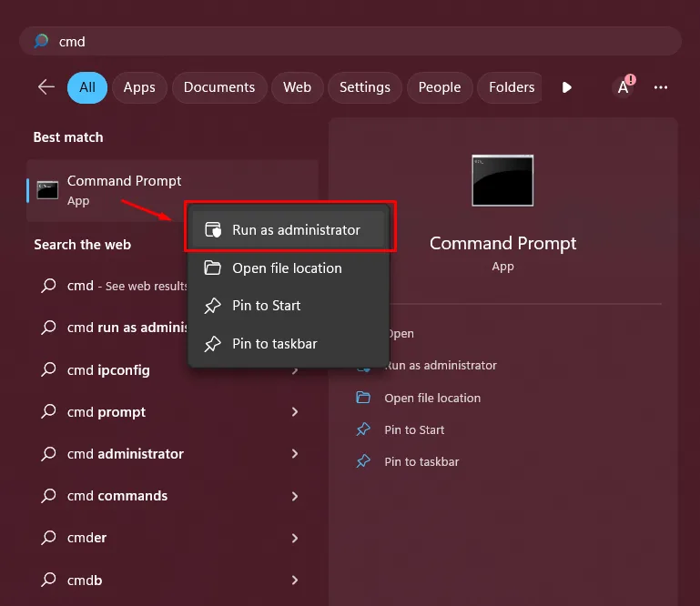700x606 pixels.
Task: Click Pin to Start in right panel
Action: tap(414, 429)
